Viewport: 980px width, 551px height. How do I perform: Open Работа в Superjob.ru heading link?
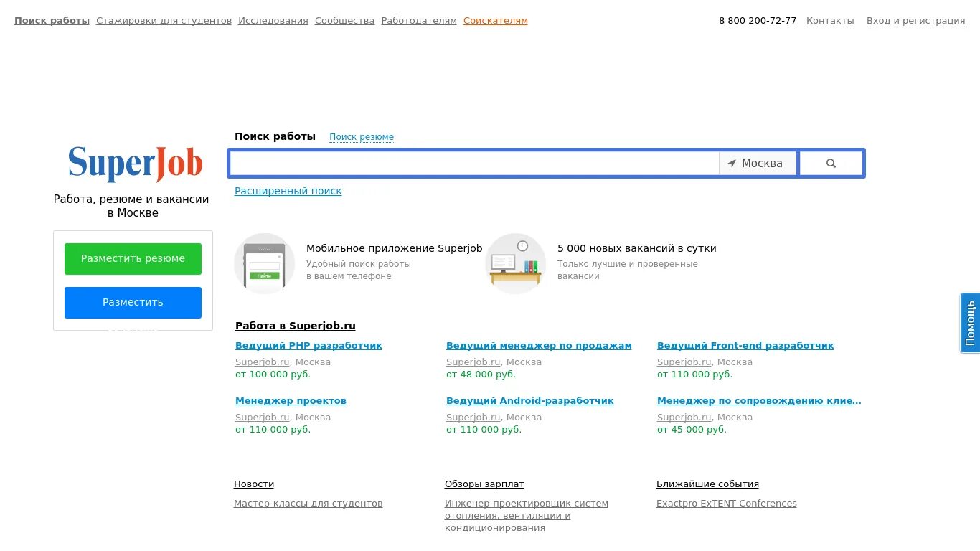[296, 326]
